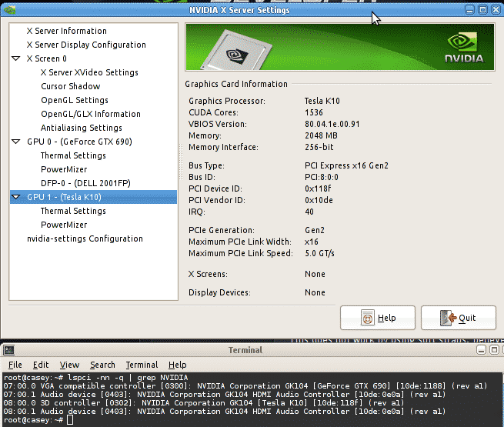Collapse the GPU 0 GeForce GTX 690 node
Viewport: 504px width, 427px height.
[17, 142]
